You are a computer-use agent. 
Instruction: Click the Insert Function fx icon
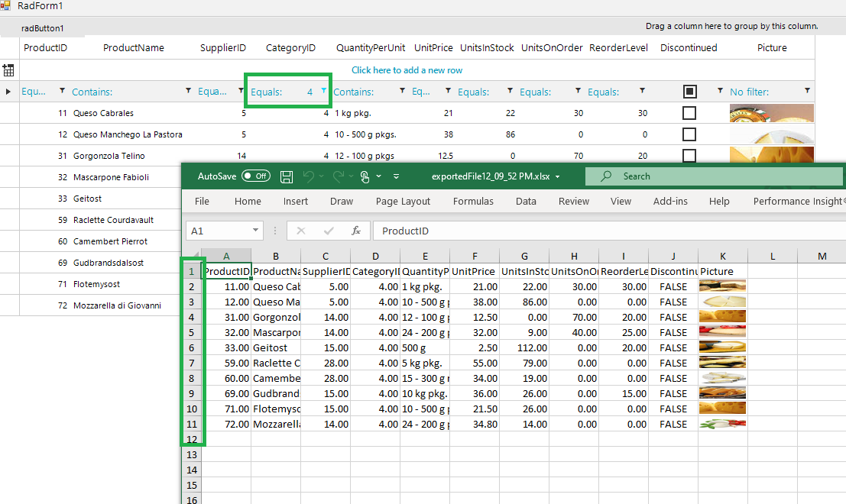[355, 231]
